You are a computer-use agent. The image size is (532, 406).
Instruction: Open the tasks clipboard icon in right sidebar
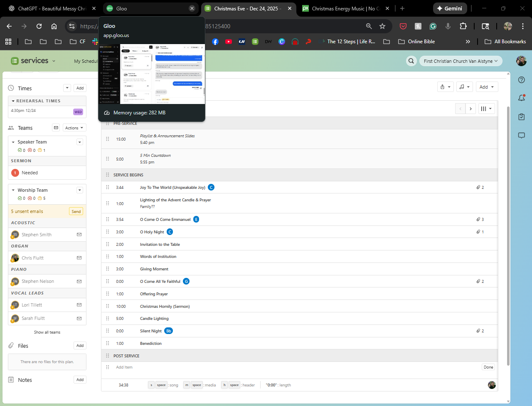(x=522, y=117)
